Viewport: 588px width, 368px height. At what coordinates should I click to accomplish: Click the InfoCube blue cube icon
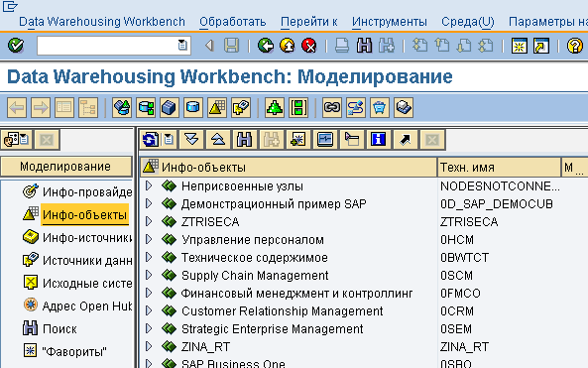(x=170, y=108)
